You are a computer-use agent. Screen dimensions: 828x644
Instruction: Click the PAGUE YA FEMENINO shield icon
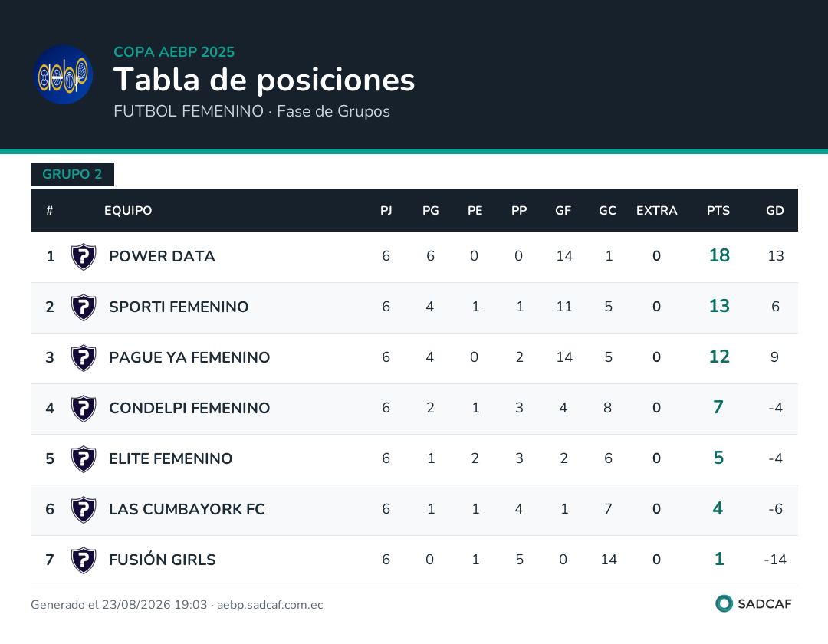(x=84, y=358)
